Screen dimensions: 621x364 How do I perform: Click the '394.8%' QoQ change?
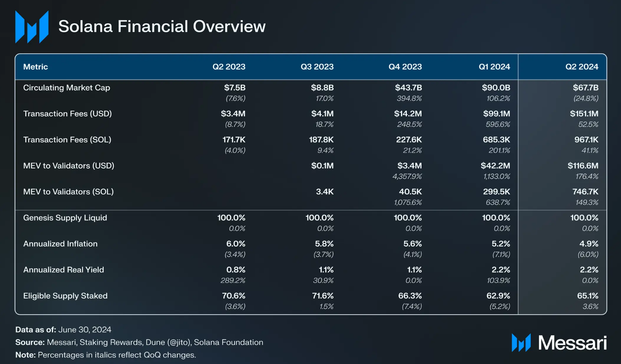[x=409, y=99]
